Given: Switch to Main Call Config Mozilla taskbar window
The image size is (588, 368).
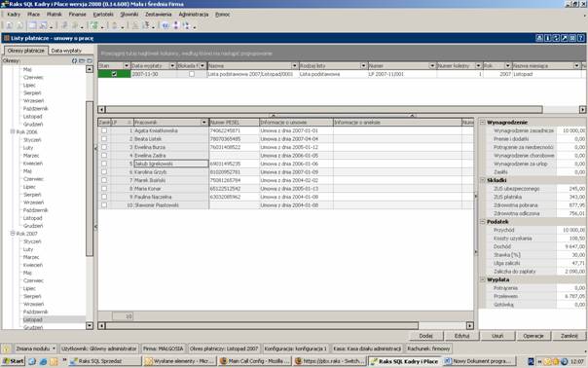Looking at the screenshot, I should (x=255, y=361).
